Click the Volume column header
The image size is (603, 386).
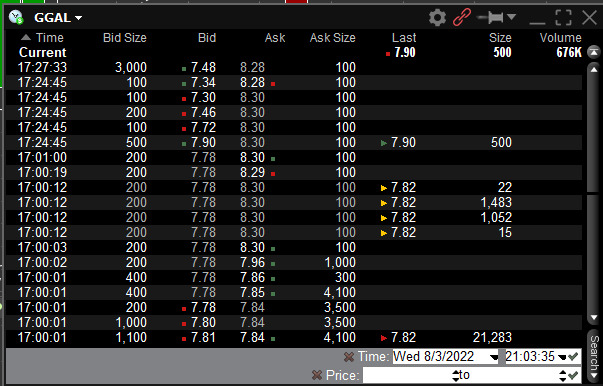[560, 38]
